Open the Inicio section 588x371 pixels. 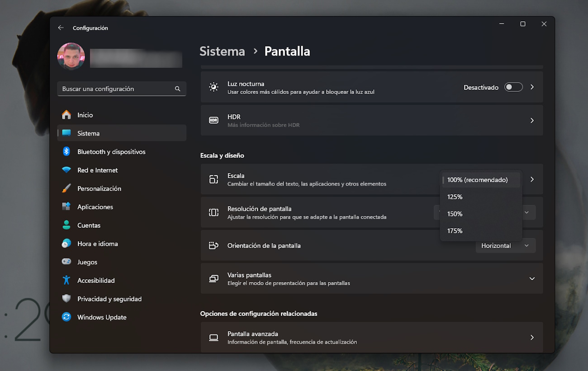pyautogui.click(x=122, y=115)
